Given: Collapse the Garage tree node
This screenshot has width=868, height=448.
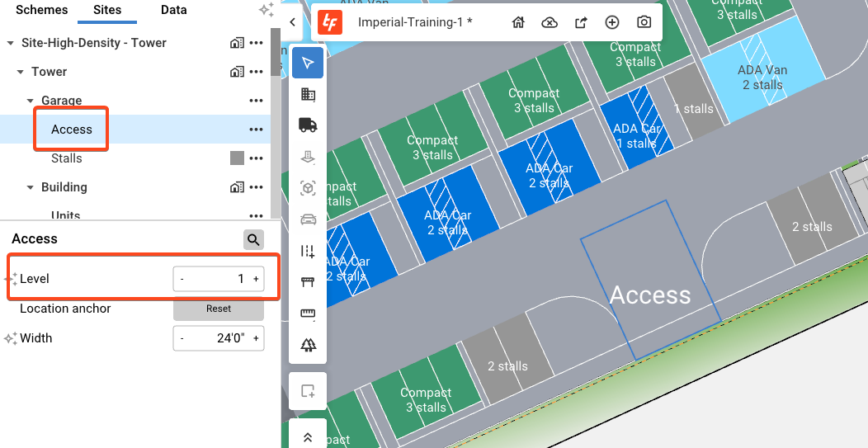Looking at the screenshot, I should 31,101.
